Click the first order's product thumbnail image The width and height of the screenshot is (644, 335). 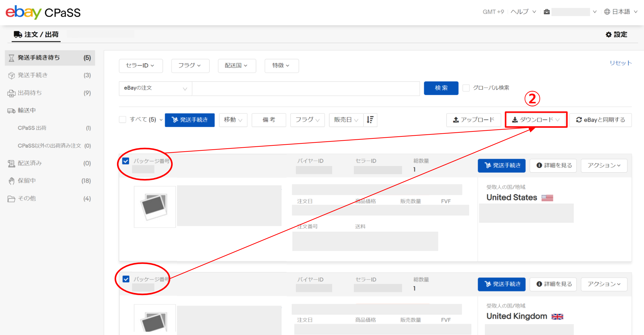[154, 206]
